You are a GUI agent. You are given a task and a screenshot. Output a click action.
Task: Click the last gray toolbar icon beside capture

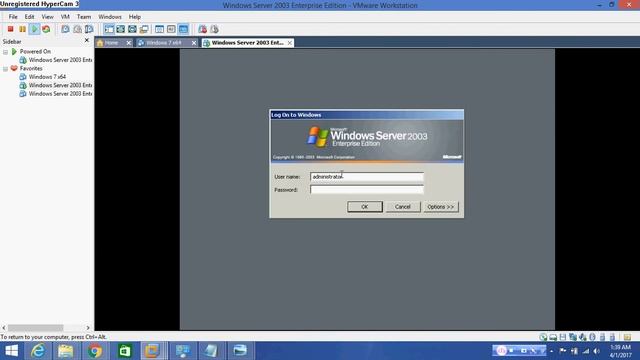click(x=214, y=29)
